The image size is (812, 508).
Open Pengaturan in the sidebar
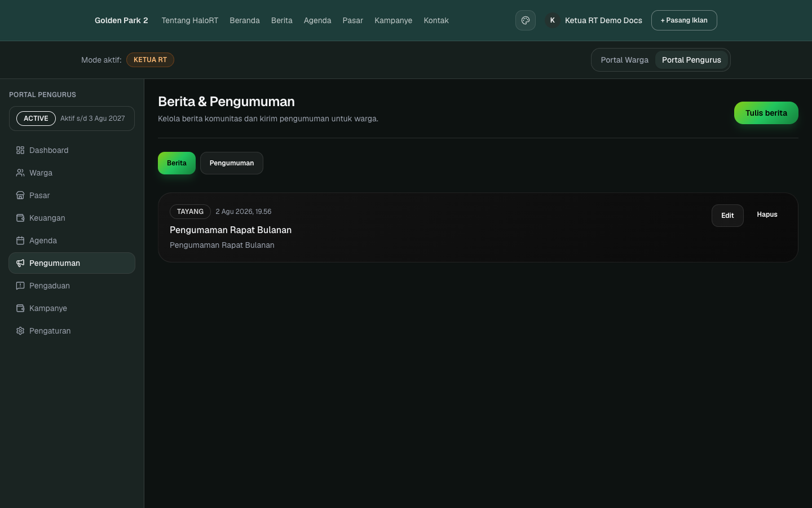pyautogui.click(x=72, y=331)
